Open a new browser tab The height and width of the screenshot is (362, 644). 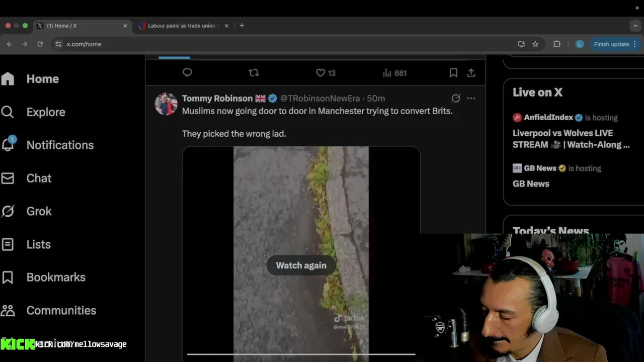coord(242,26)
